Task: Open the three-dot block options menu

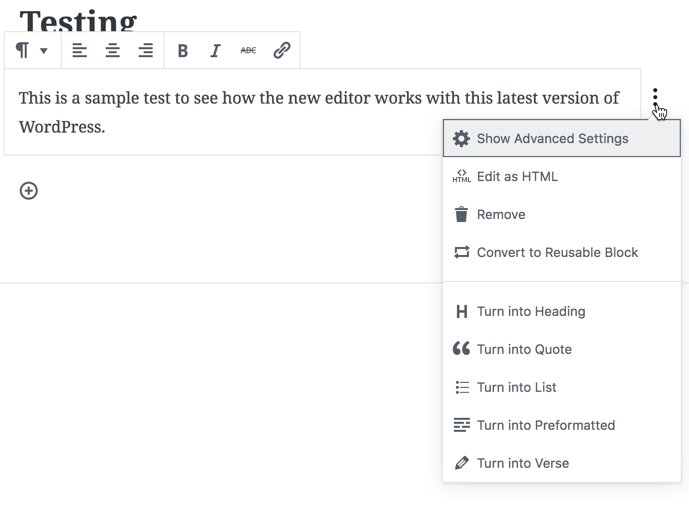Action: pyautogui.click(x=655, y=97)
